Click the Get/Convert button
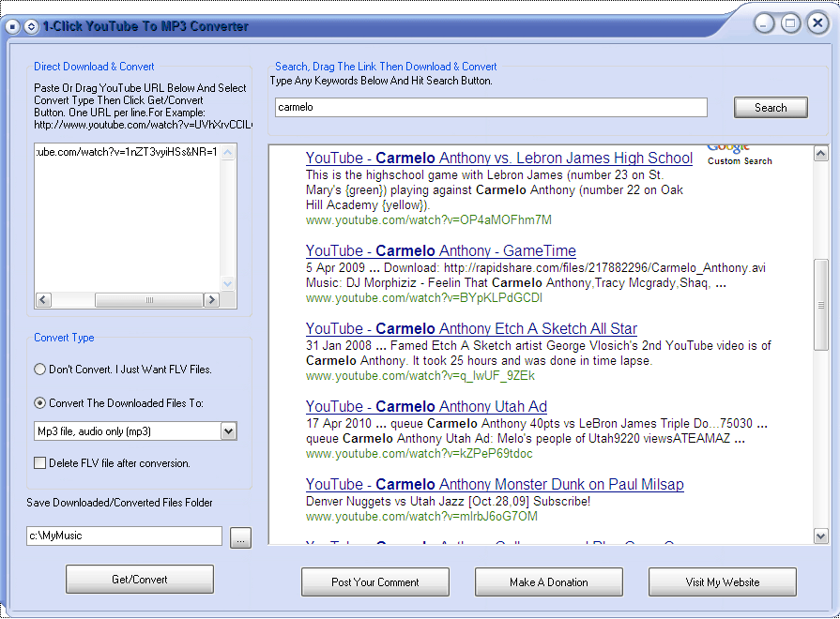This screenshot has width=840, height=619. pyautogui.click(x=140, y=580)
